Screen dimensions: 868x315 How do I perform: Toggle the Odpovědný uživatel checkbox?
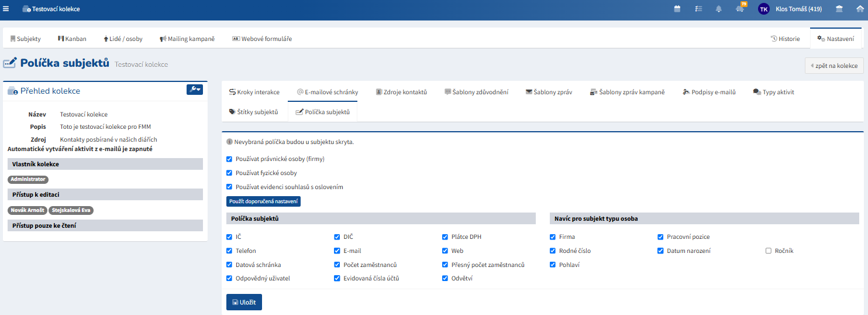point(229,278)
